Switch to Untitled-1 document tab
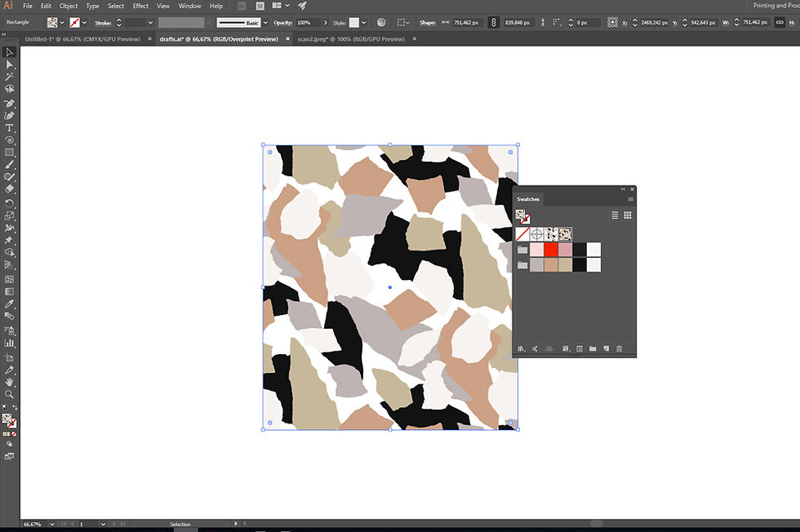Screen dimensions: 800x532 82,39
